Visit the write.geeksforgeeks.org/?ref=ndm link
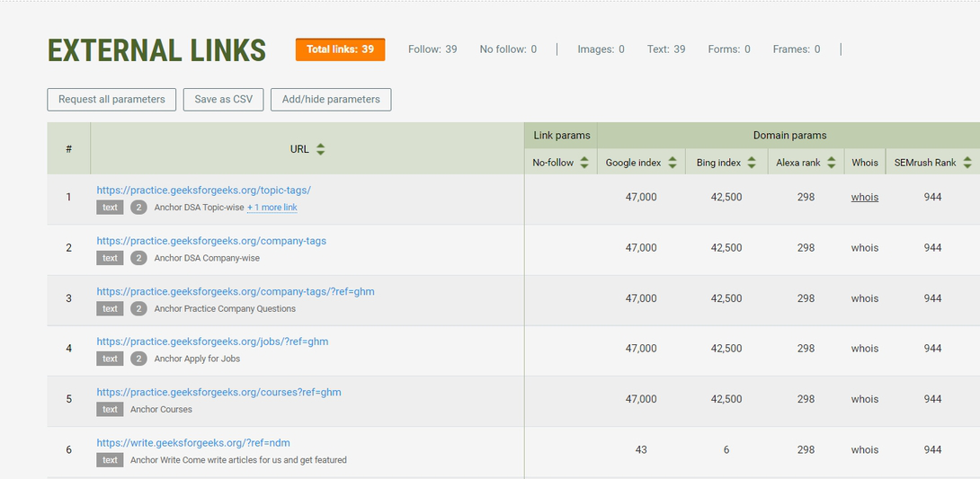 (192, 442)
